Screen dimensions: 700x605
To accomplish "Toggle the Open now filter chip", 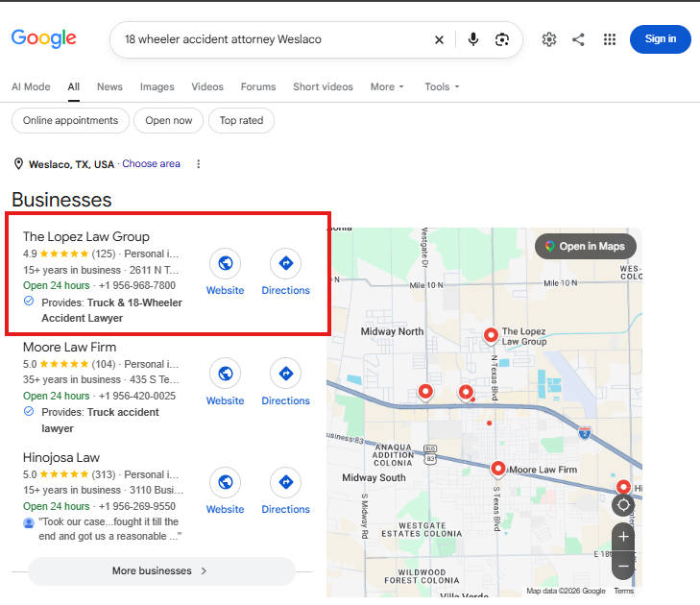I will (x=169, y=121).
